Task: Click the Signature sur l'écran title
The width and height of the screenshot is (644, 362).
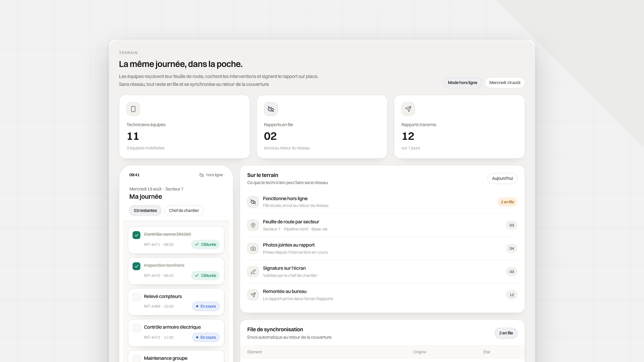Action: pos(284,268)
